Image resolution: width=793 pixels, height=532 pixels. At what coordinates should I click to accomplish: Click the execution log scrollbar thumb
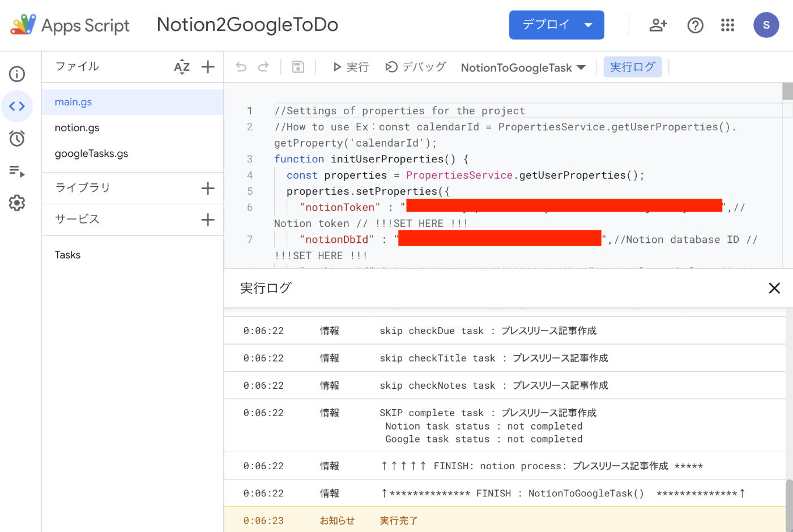tap(789, 505)
